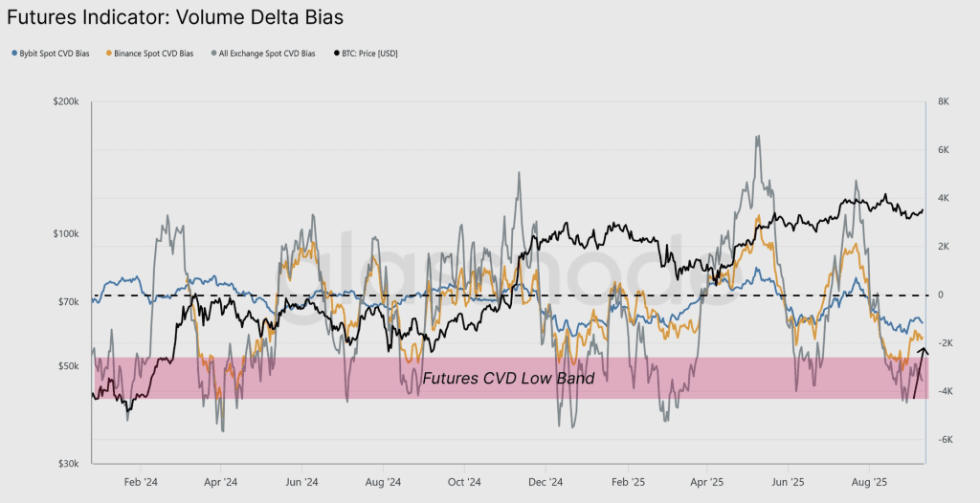Viewport: 980px width, 503px height.
Task: Click the orange Binance Spot CVD Bias legend dot
Action: click(109, 54)
